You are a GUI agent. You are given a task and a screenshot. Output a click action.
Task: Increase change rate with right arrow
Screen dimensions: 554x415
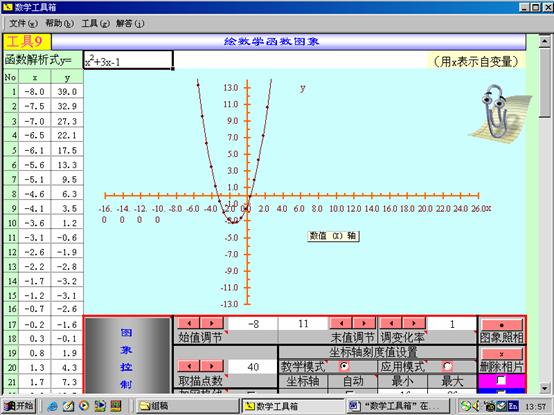tap(414, 323)
